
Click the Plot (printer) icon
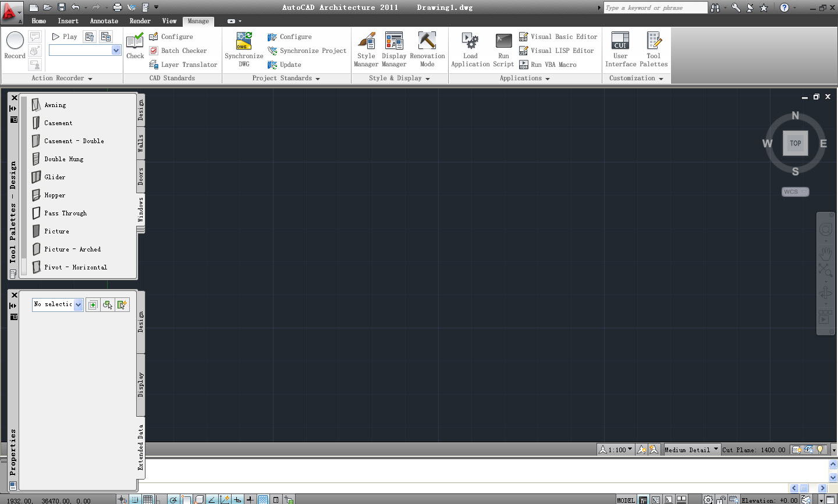coord(118,8)
